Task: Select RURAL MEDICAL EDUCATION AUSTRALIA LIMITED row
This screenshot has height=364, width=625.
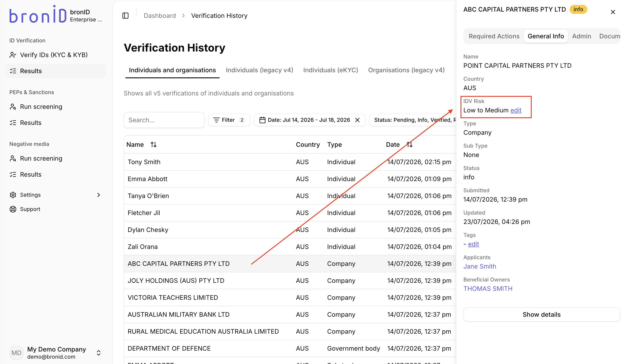Action: pyautogui.click(x=290, y=331)
